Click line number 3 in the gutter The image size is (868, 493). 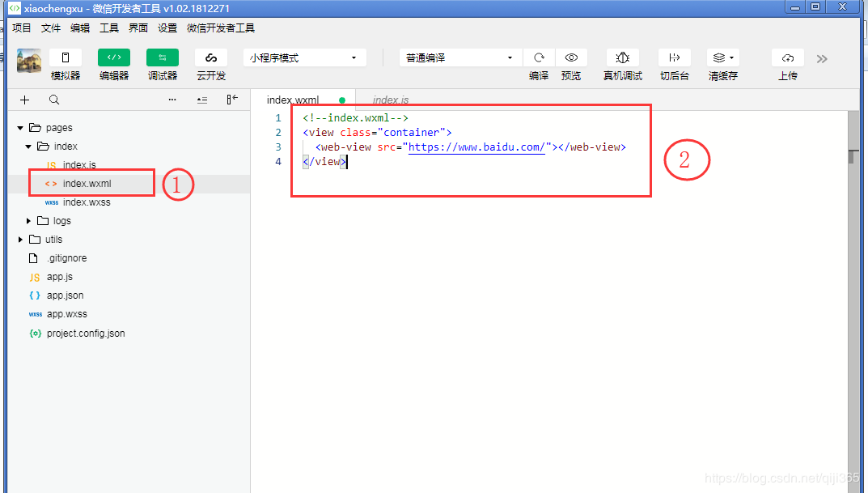point(278,147)
